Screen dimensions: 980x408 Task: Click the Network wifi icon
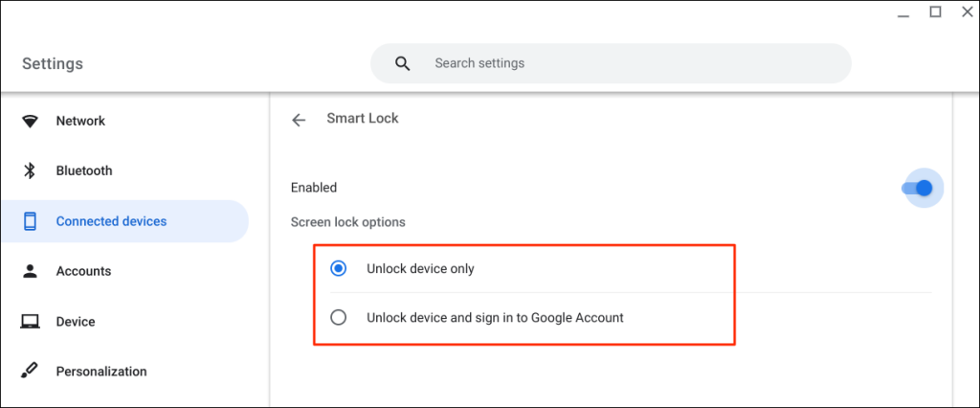30,122
